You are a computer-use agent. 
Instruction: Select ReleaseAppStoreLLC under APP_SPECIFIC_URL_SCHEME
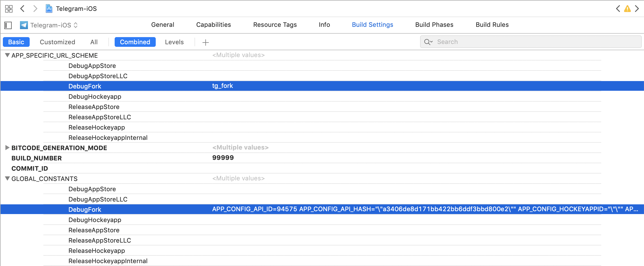click(100, 117)
